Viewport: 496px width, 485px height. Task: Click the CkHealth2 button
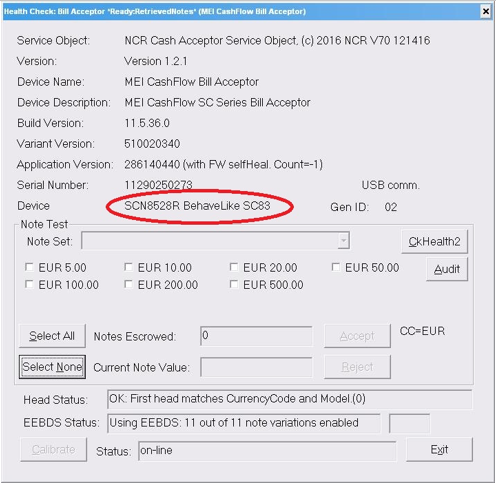pyautogui.click(x=434, y=242)
